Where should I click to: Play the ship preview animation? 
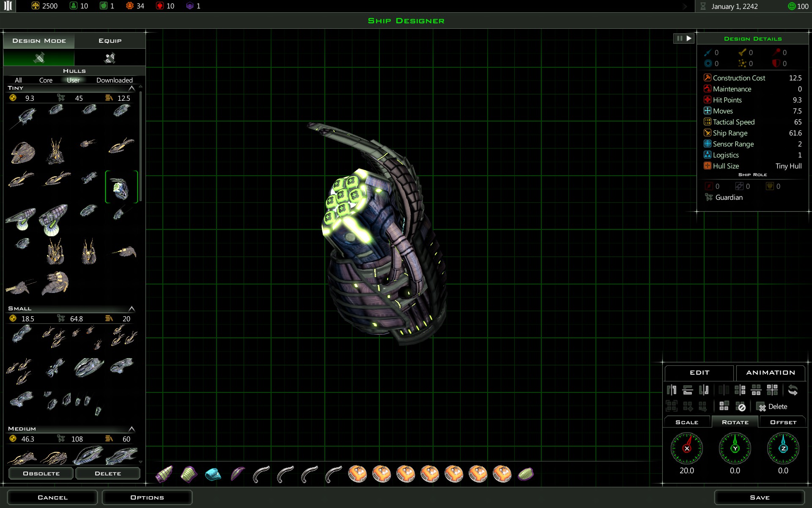pyautogui.click(x=689, y=39)
